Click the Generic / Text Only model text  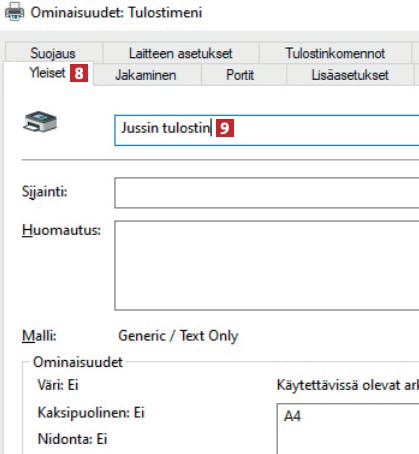178,336
